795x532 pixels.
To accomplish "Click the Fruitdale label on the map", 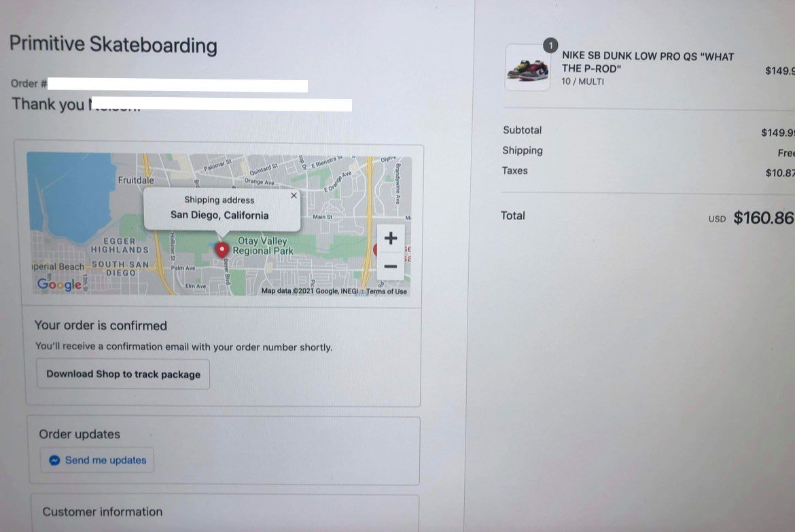I will [136, 180].
